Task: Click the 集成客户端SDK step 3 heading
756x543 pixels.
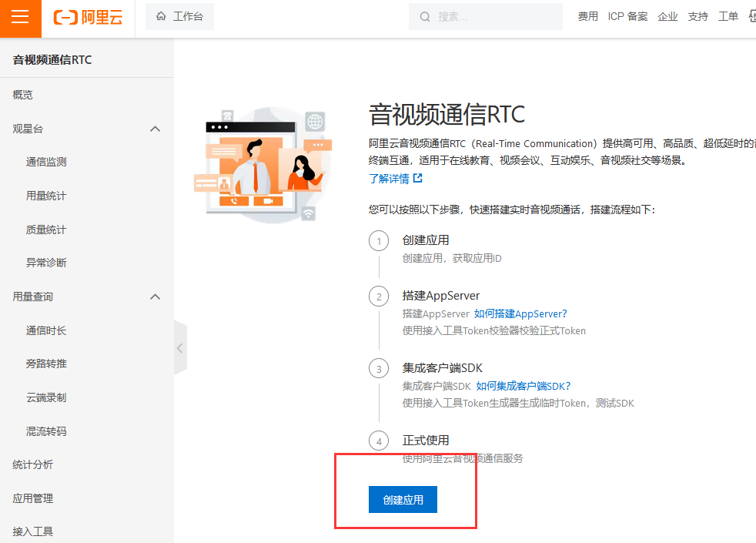Action: [x=443, y=368]
